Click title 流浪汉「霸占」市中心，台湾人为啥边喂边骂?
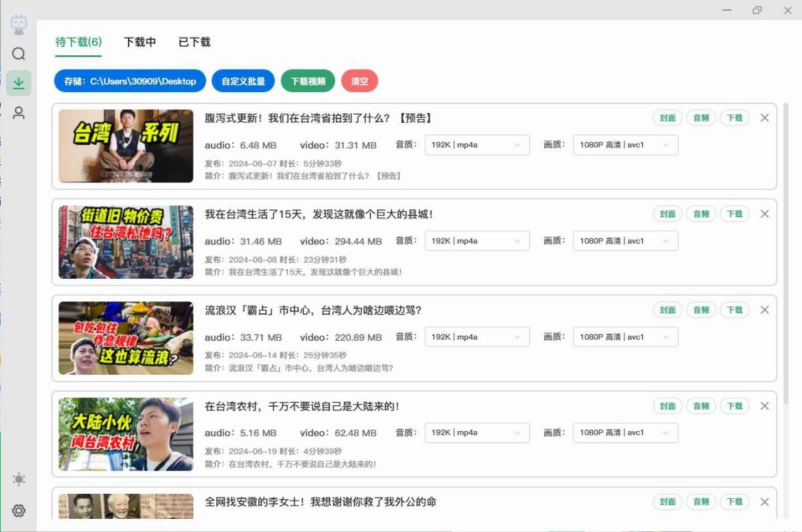The image size is (802, 532). (313, 310)
